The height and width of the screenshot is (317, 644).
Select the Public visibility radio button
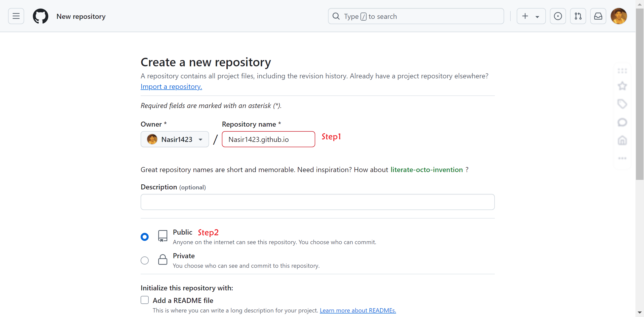pyautogui.click(x=145, y=237)
